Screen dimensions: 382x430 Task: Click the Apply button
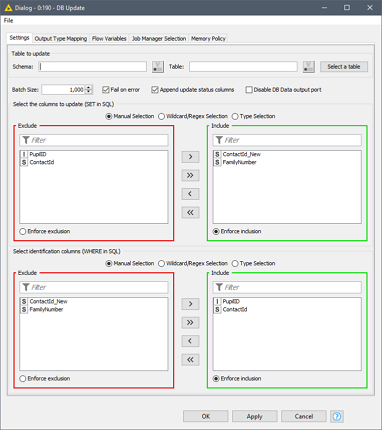[x=255, y=416]
